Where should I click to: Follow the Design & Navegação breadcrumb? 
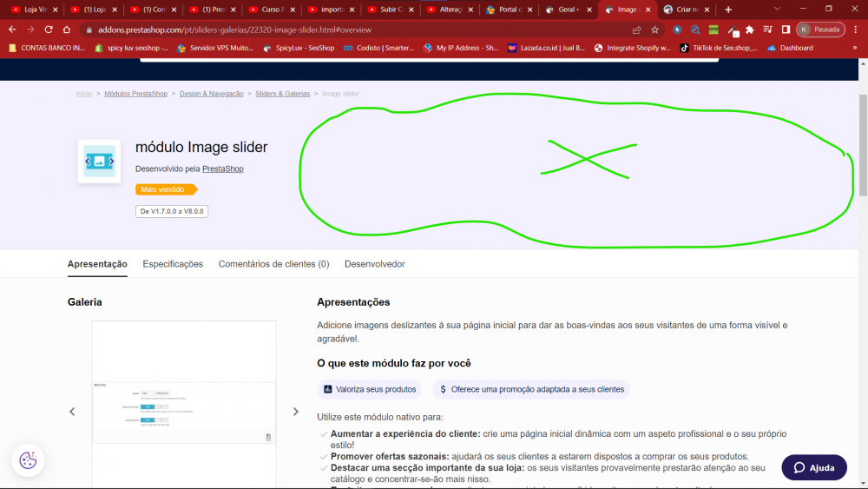pos(212,94)
